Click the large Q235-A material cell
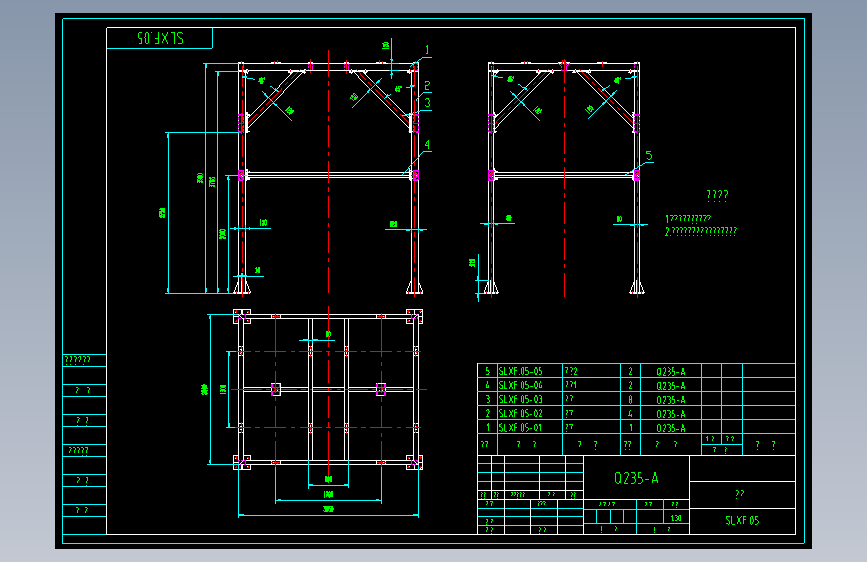This screenshot has height=562, width=867. click(x=636, y=478)
